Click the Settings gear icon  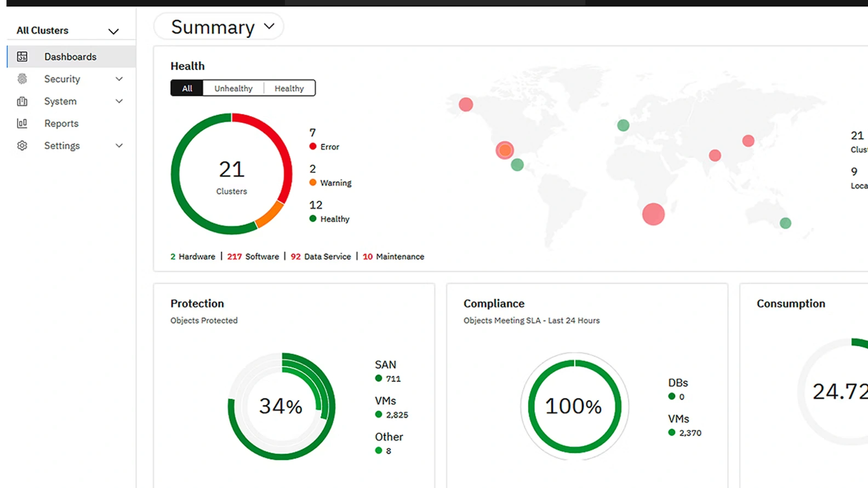(22, 146)
